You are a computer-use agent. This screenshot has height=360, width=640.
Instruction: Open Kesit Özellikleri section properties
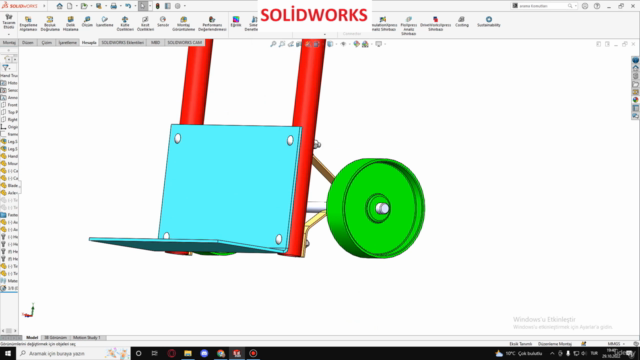point(145,24)
